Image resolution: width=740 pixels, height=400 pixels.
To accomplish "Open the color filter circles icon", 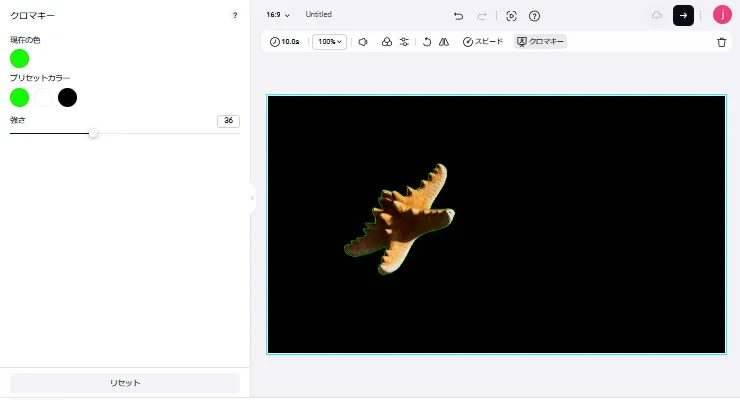I will point(387,42).
